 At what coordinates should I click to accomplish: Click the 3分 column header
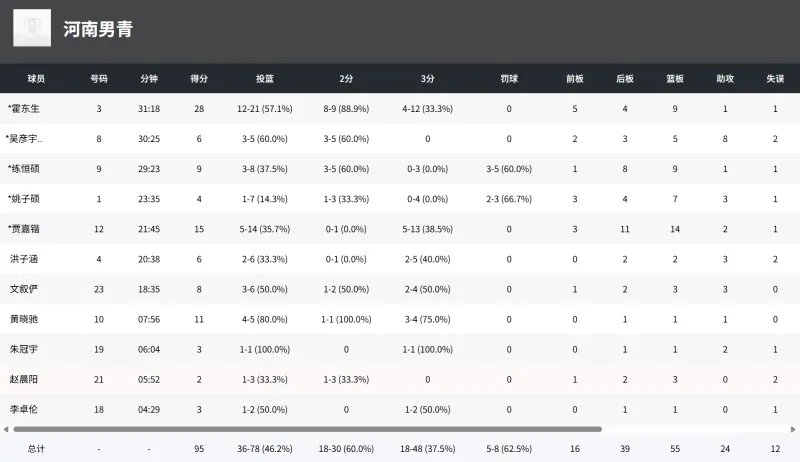(428, 79)
